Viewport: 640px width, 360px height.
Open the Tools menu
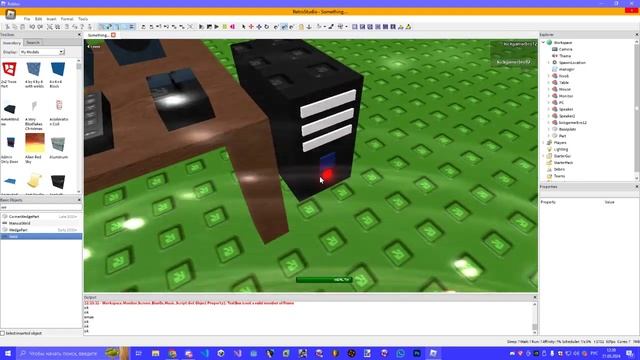click(x=83, y=19)
